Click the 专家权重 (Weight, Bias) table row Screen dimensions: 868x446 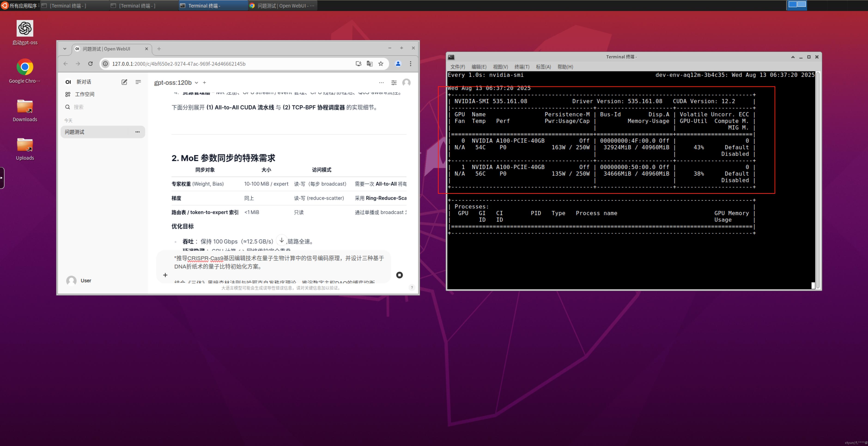[289, 184]
